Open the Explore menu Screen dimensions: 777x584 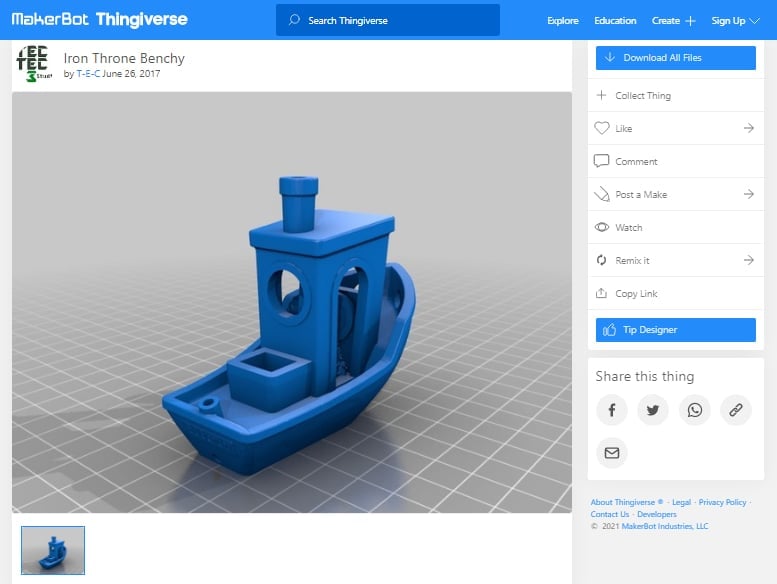[562, 21]
